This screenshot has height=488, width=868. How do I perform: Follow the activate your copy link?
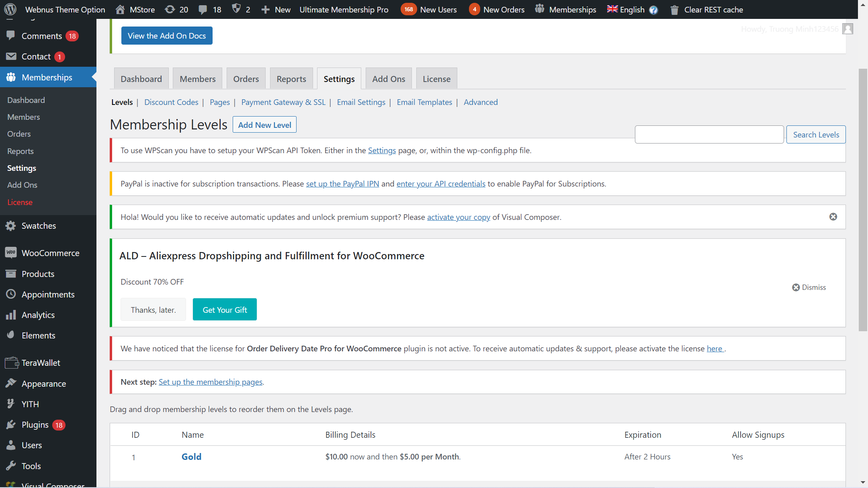[x=459, y=217]
